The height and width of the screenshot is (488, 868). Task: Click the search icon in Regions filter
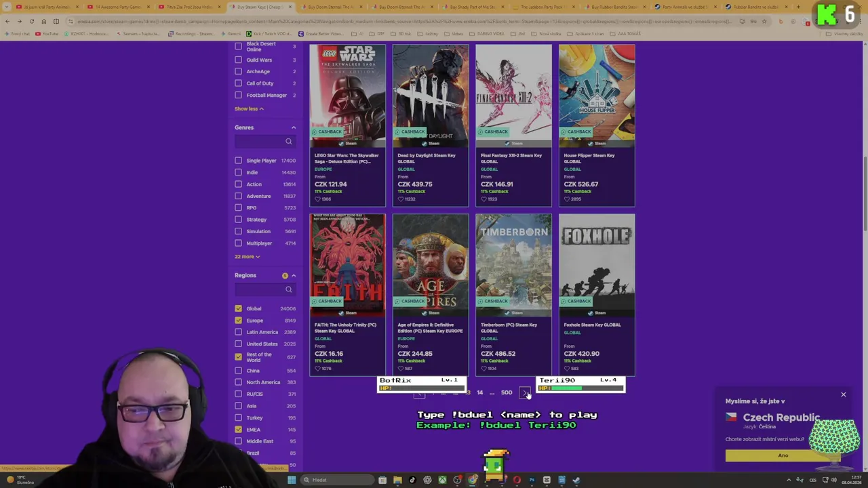coord(289,289)
